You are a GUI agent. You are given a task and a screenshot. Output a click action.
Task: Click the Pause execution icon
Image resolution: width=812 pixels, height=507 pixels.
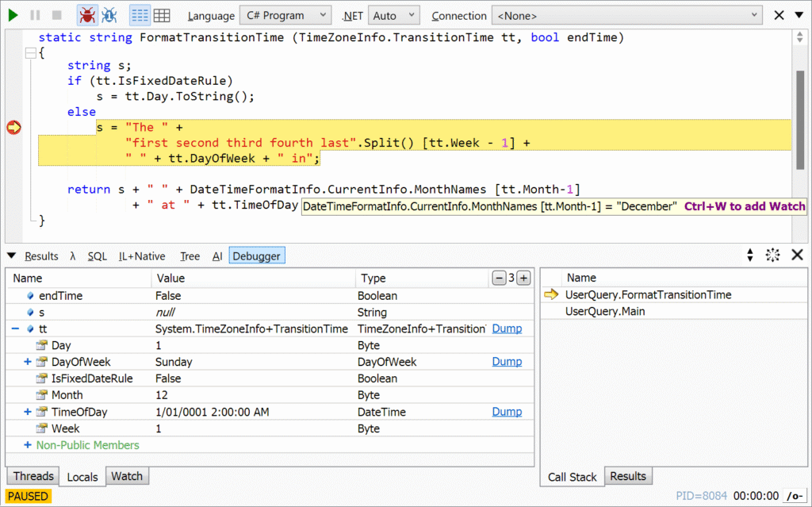click(35, 15)
